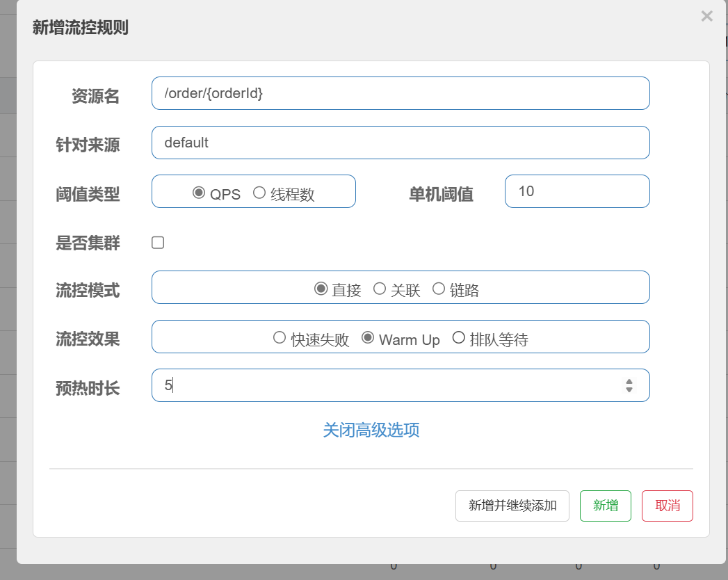Select 快速失败 flow control effect
The width and height of the screenshot is (728, 580).
pos(279,337)
